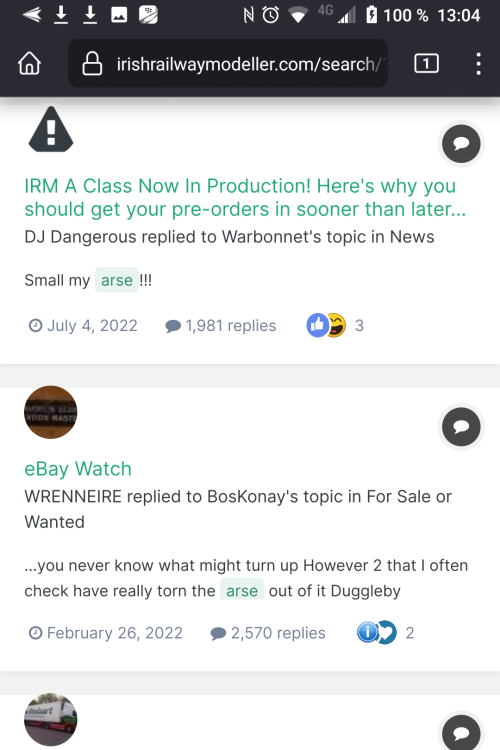Viewport: 500px width, 750px height.
Task: Open the February 26, 2022 post date
Action: (106, 633)
